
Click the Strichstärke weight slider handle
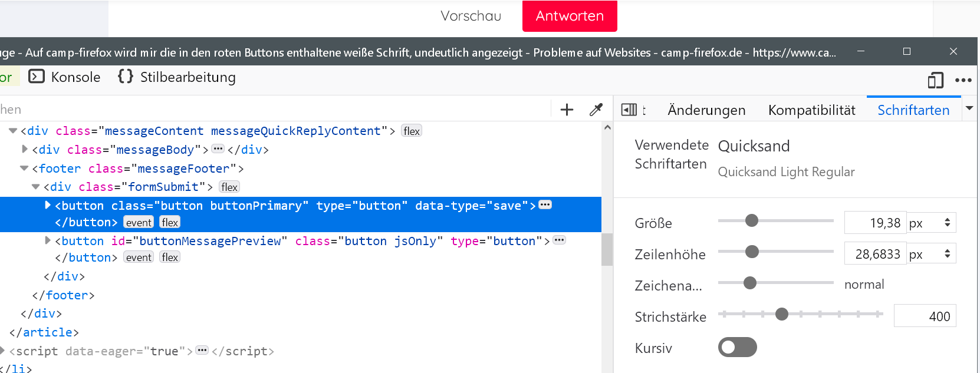pyautogui.click(x=782, y=314)
